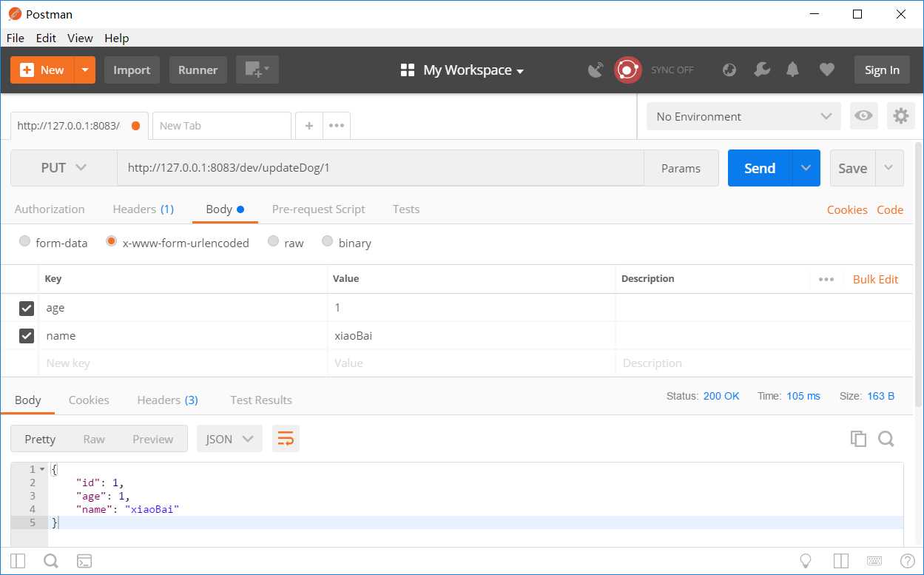
Task: Add a new tab with plus icon
Action: (308, 126)
